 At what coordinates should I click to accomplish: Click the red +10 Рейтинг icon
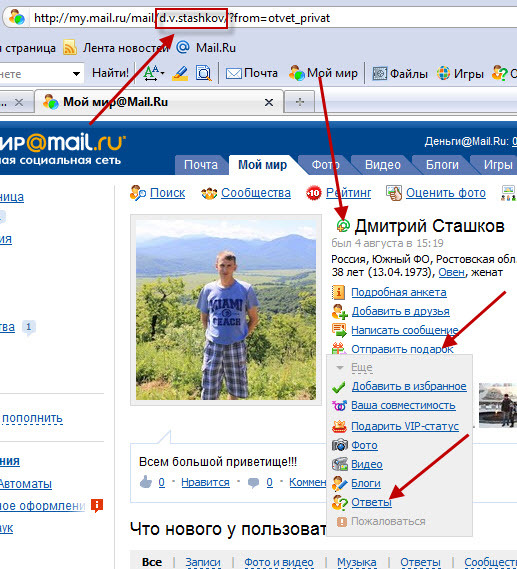pos(313,193)
